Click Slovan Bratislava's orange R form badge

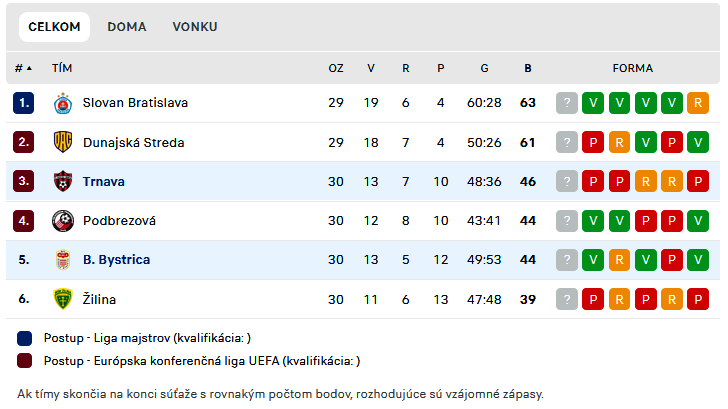click(x=698, y=103)
